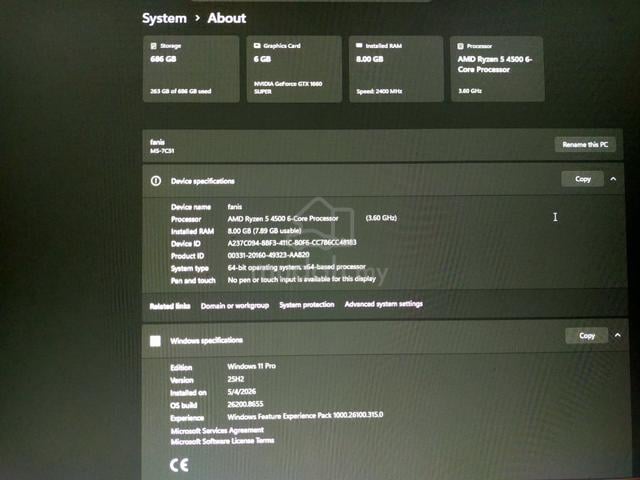Click the Speed: 2400 MHz text
Viewport: 640px width, 480px height.
tap(379, 91)
